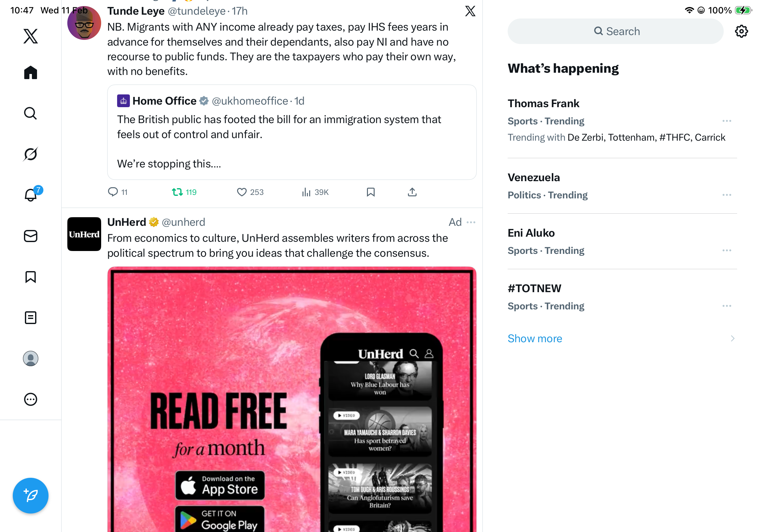This screenshot has width=762, height=532.
Task: Toggle bookmark on Tunde Leye's post
Action: pyautogui.click(x=371, y=192)
